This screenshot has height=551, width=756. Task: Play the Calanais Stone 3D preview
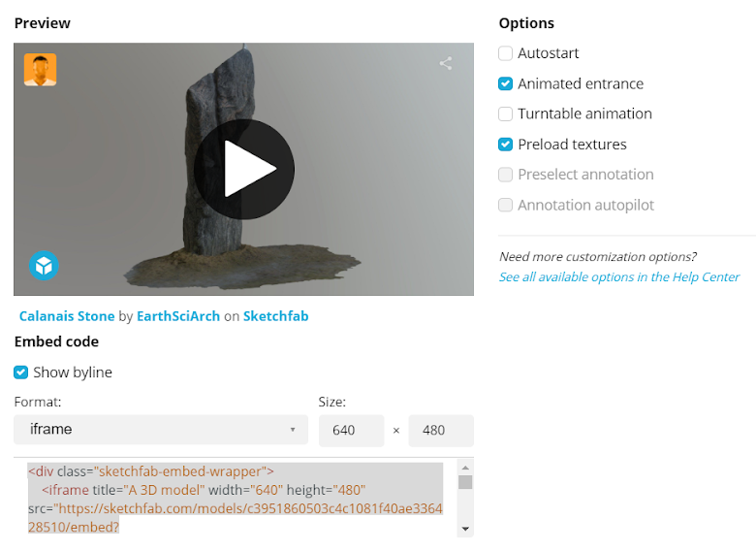click(x=244, y=170)
